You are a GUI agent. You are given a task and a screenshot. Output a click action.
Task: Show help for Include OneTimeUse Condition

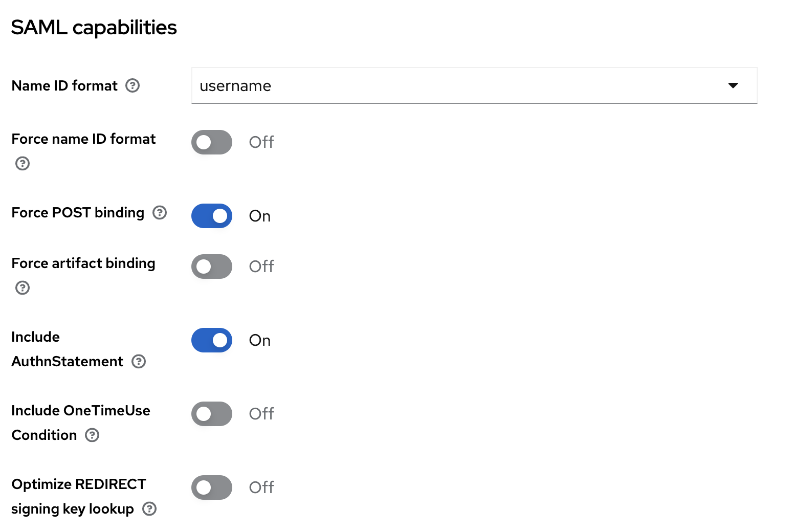[x=92, y=435]
